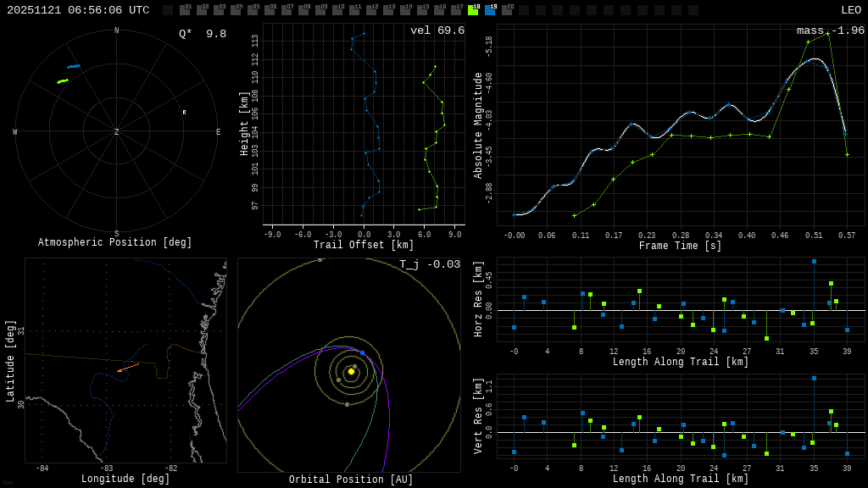
Task: Click the Longitude [deg] axis label
Action: pos(125,479)
